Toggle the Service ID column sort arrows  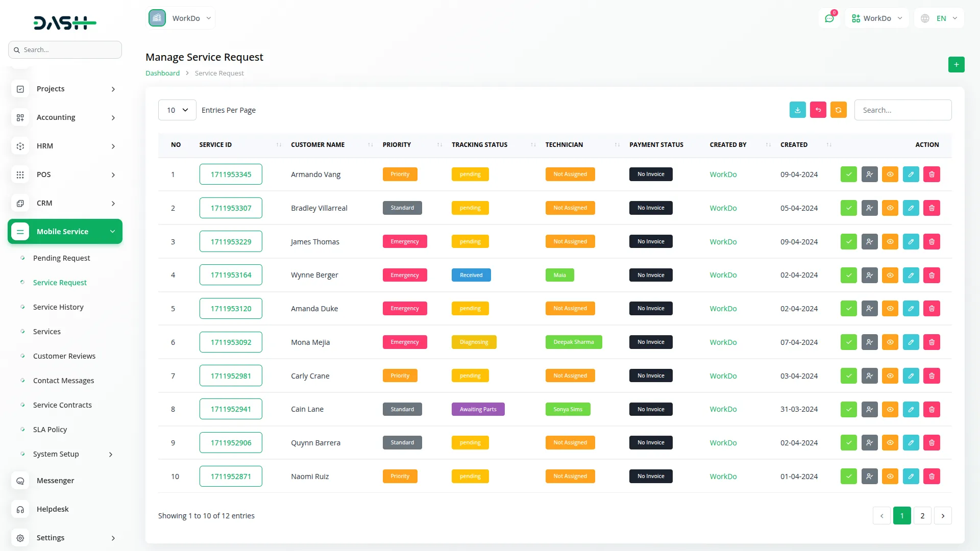(x=278, y=144)
